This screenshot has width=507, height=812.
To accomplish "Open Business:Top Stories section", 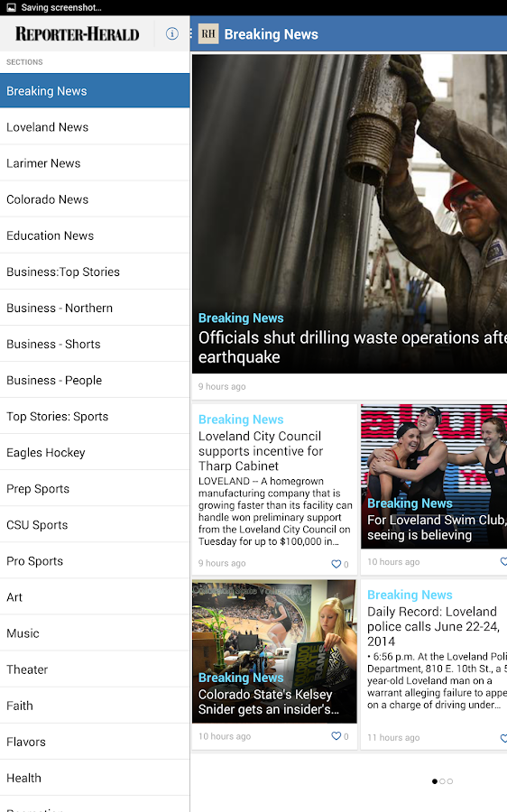I will coord(95,272).
